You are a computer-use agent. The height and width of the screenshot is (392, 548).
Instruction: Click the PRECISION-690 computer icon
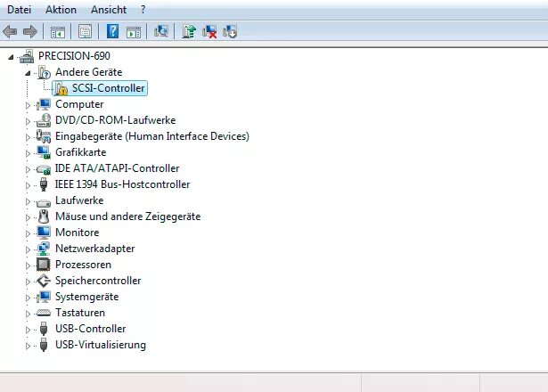pyautogui.click(x=27, y=56)
